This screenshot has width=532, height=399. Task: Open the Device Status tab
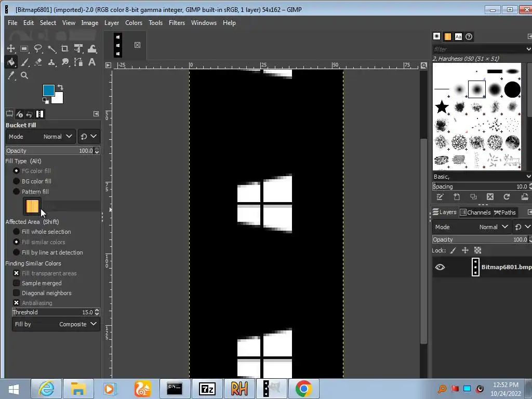[x=19, y=114]
